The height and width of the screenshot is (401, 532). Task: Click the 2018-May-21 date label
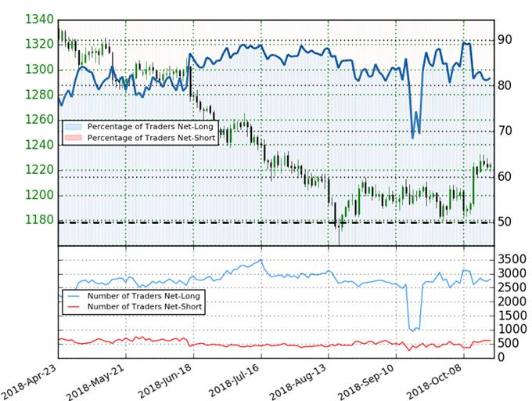95,382
